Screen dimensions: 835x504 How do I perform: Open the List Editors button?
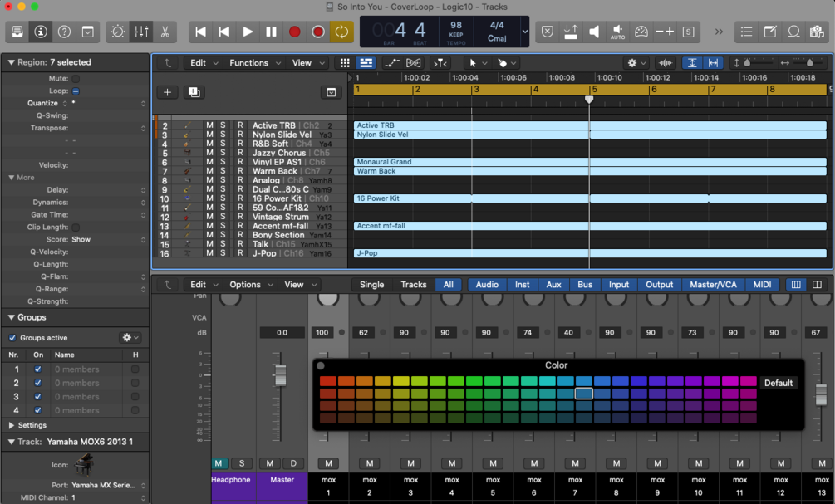pyautogui.click(x=747, y=32)
